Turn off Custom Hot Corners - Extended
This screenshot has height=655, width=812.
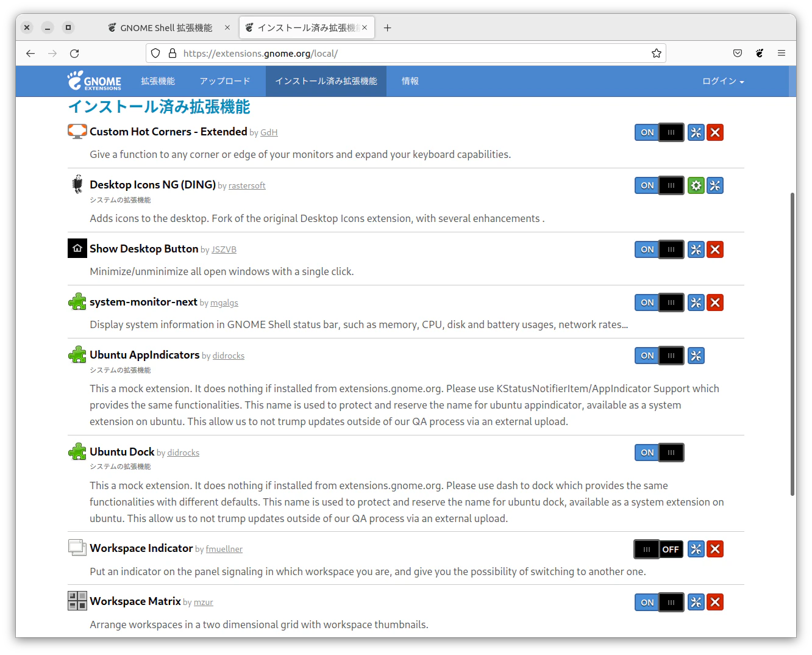660,132
